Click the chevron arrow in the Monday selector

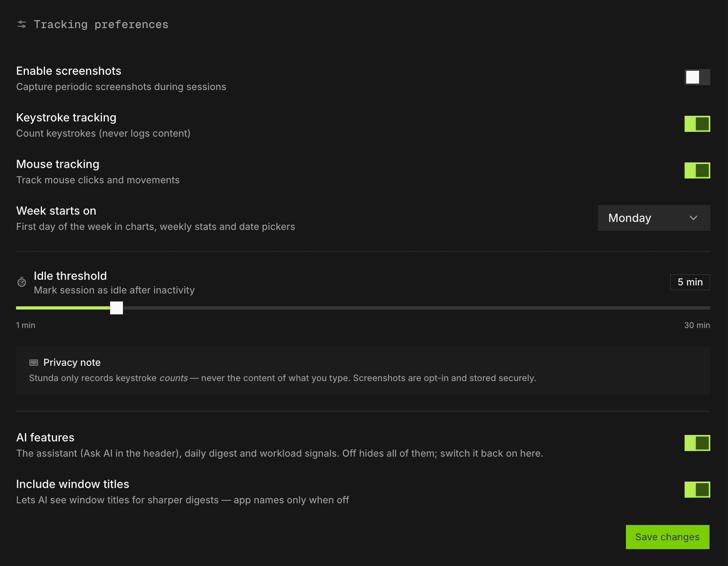click(x=693, y=218)
